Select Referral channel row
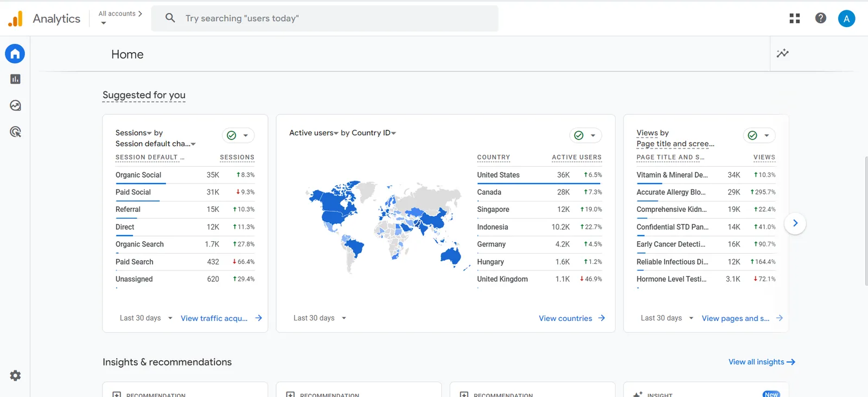Viewport: 868px width, 397px height. click(x=185, y=210)
